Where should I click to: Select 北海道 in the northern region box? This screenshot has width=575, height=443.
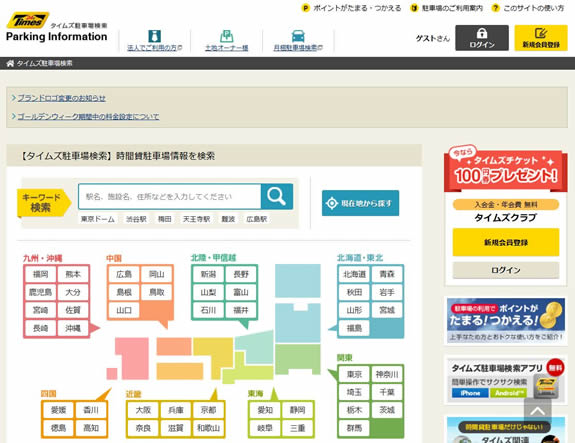click(354, 274)
